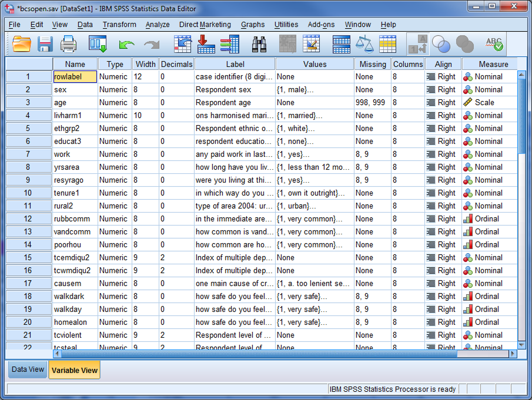Click the Values column header

click(x=314, y=64)
